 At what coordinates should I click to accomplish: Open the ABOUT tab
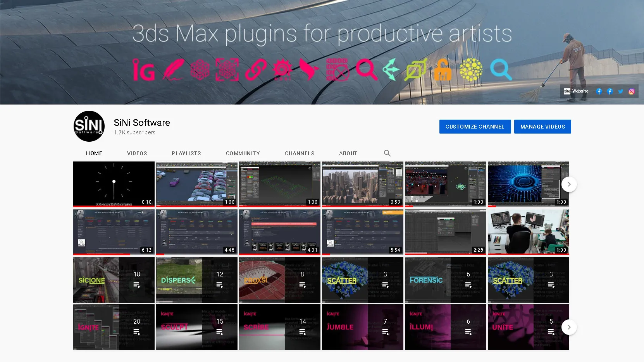(x=348, y=153)
